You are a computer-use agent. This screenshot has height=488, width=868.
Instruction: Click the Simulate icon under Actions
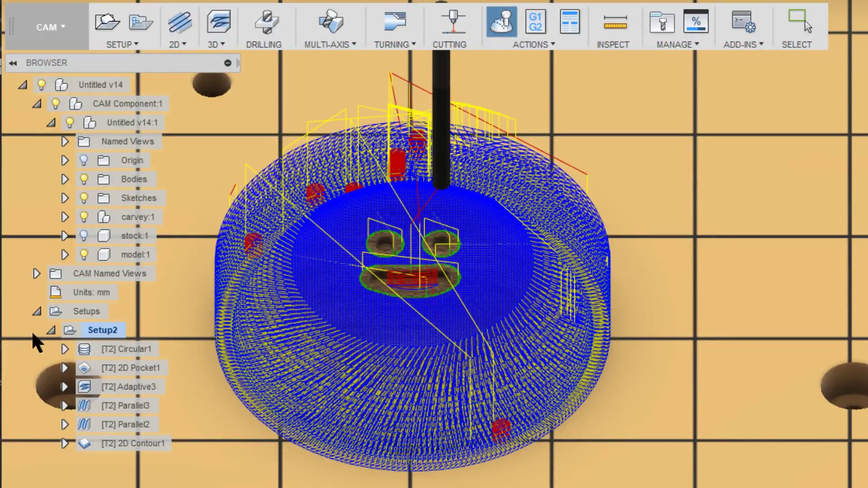pyautogui.click(x=501, y=21)
